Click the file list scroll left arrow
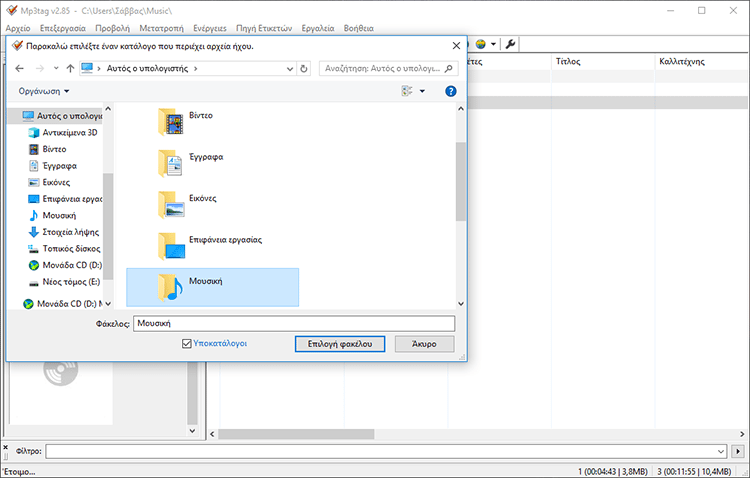The height and width of the screenshot is (478, 750). tap(213, 434)
